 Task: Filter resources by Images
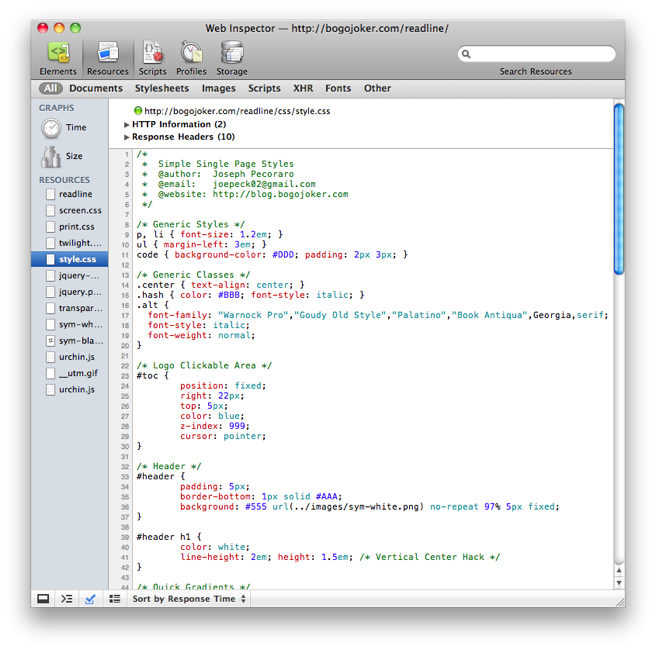point(218,88)
